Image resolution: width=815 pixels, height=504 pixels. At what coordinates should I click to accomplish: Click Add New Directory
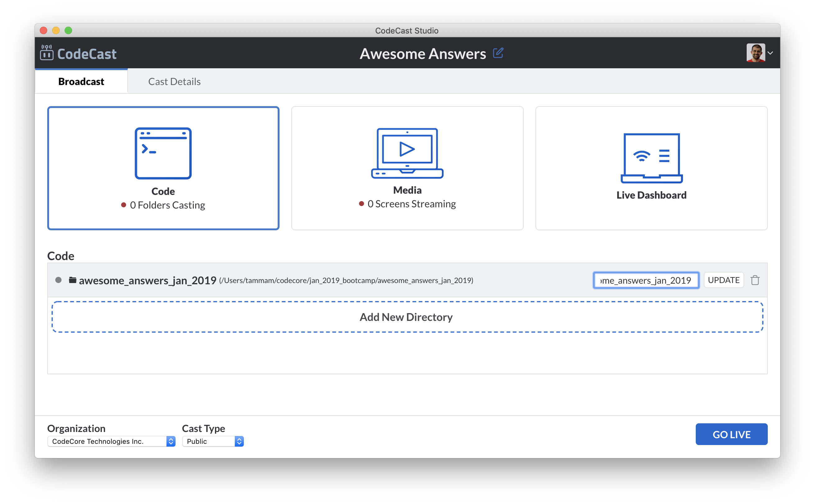[x=407, y=317]
